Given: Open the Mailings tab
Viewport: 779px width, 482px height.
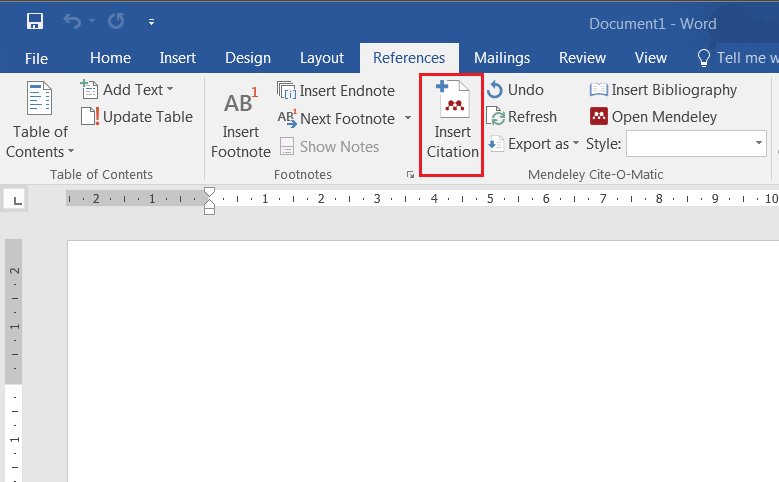Looking at the screenshot, I should click(x=502, y=58).
